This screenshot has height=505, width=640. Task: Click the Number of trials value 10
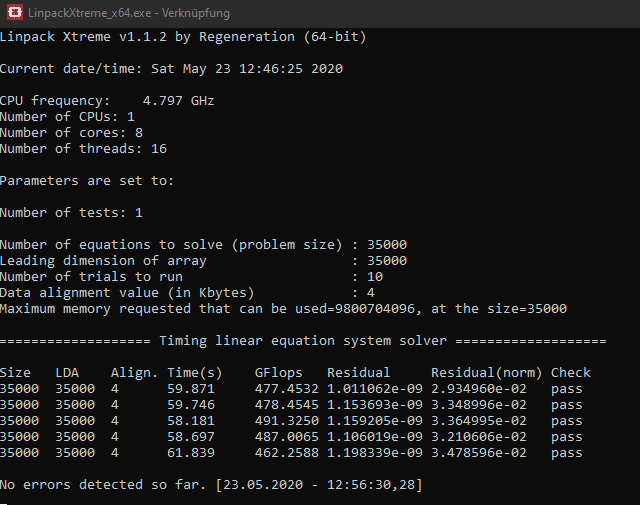375,277
